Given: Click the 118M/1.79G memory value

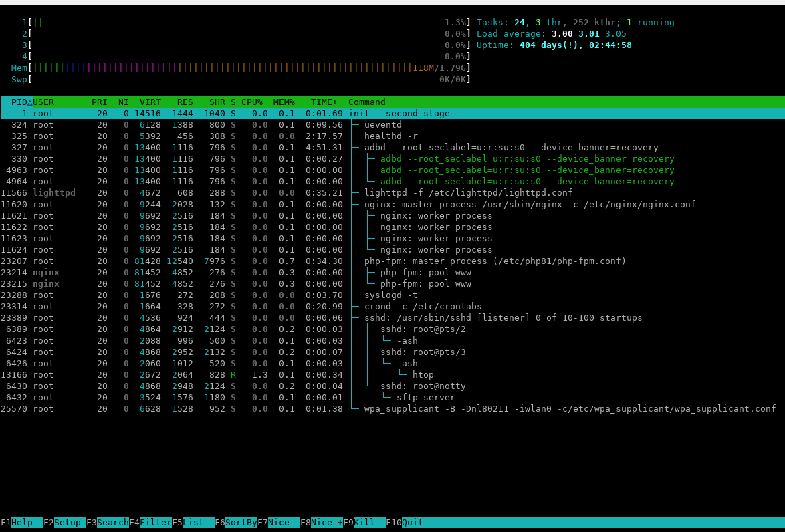Looking at the screenshot, I should [439, 68].
